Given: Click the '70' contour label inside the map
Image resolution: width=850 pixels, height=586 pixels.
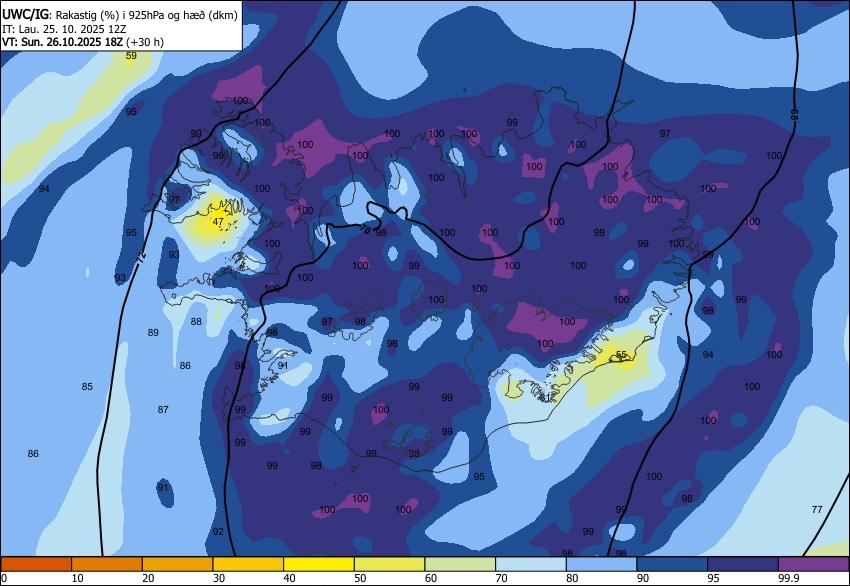Looking at the screenshot, I should 365,230.
